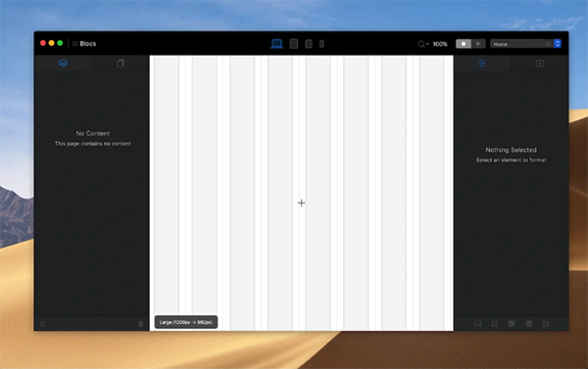
Task: Select the desktop laptop breakpoint icon
Action: point(276,44)
